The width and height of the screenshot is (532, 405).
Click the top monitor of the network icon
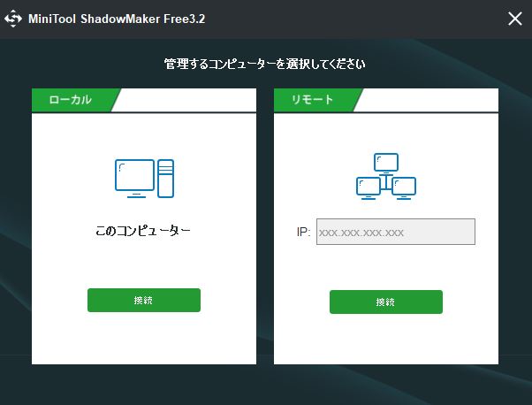click(x=386, y=163)
